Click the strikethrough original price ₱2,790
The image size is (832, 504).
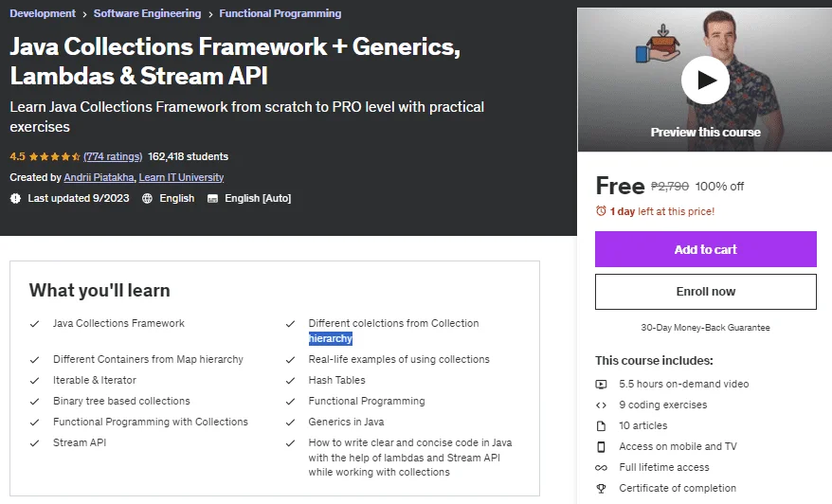click(670, 187)
